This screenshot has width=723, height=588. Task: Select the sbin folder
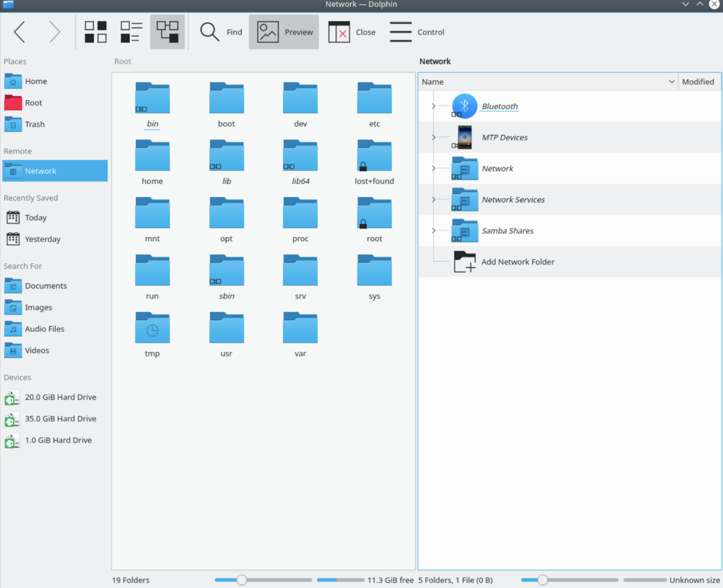226,277
